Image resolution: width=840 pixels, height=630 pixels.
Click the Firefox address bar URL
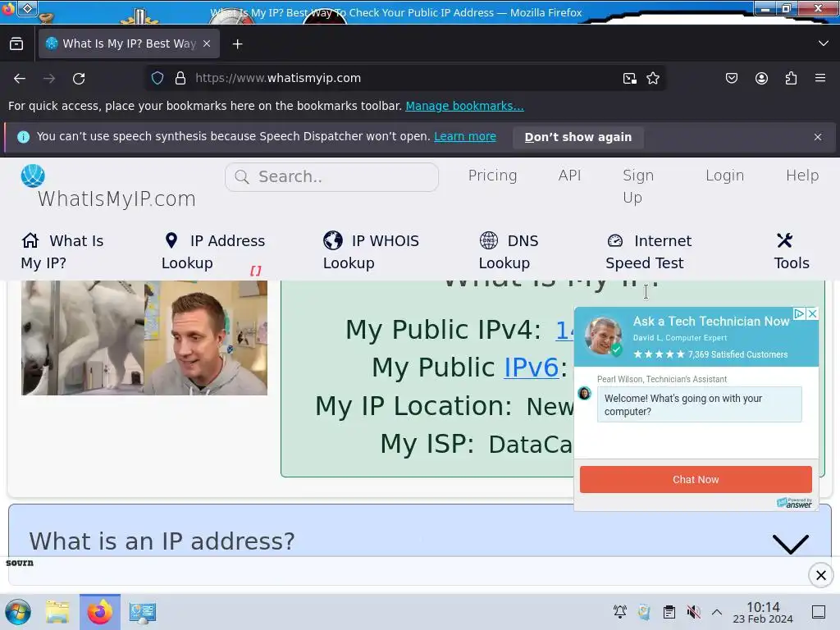(278, 78)
